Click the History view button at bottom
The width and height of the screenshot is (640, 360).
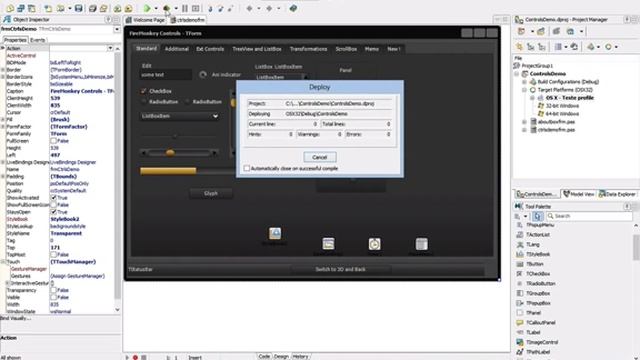click(x=300, y=356)
